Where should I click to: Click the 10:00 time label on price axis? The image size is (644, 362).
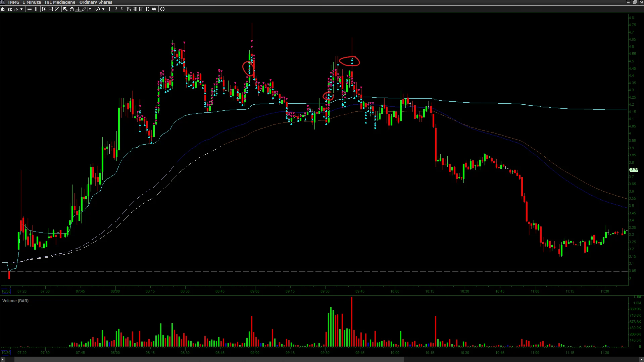(x=395, y=291)
